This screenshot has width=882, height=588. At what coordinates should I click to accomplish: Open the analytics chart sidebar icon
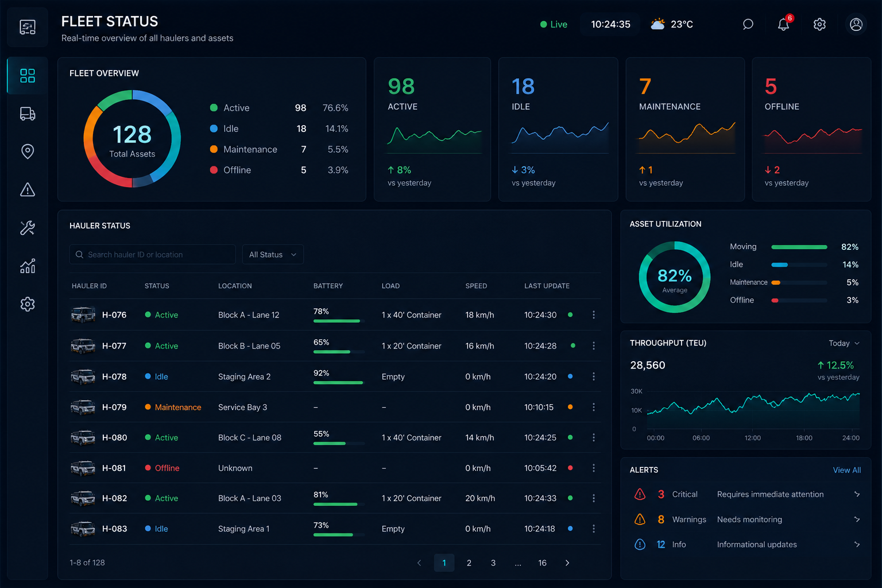coord(28,266)
